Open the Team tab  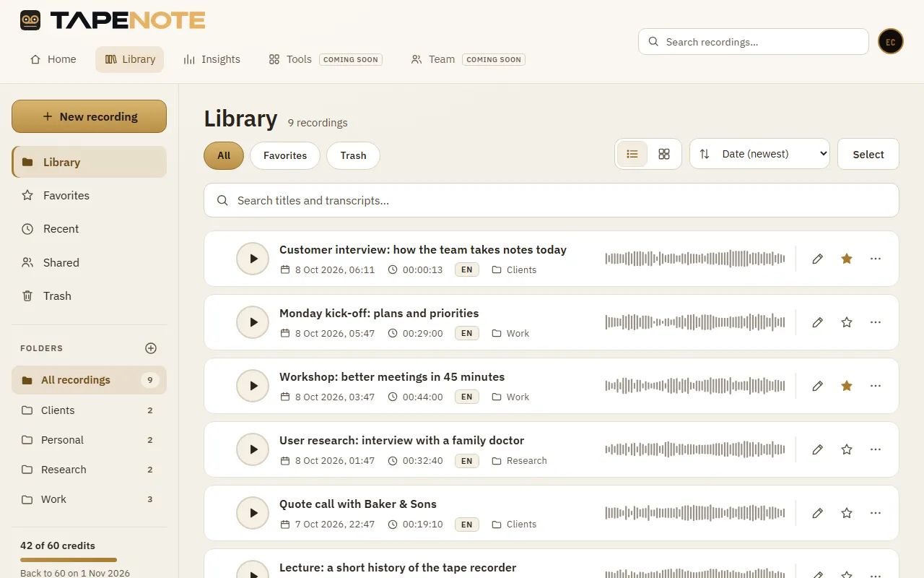click(468, 59)
